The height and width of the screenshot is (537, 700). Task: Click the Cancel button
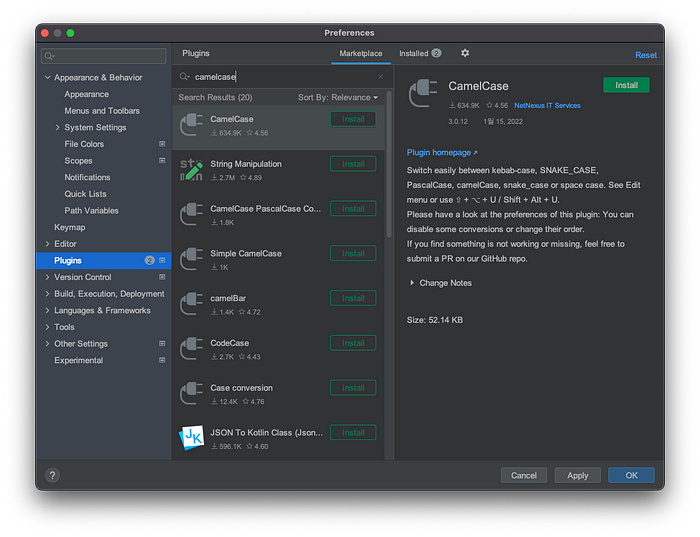pyautogui.click(x=524, y=475)
